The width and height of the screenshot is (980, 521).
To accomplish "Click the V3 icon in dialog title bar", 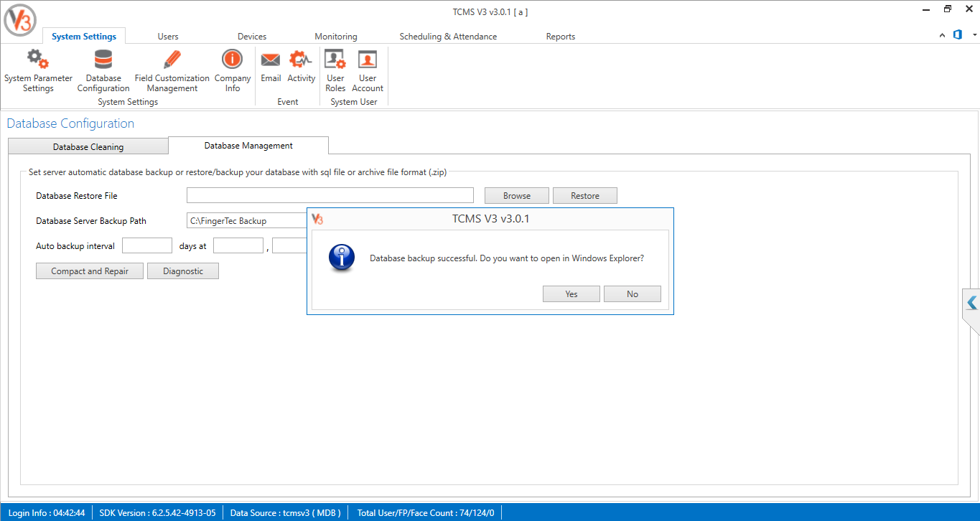I will point(317,219).
